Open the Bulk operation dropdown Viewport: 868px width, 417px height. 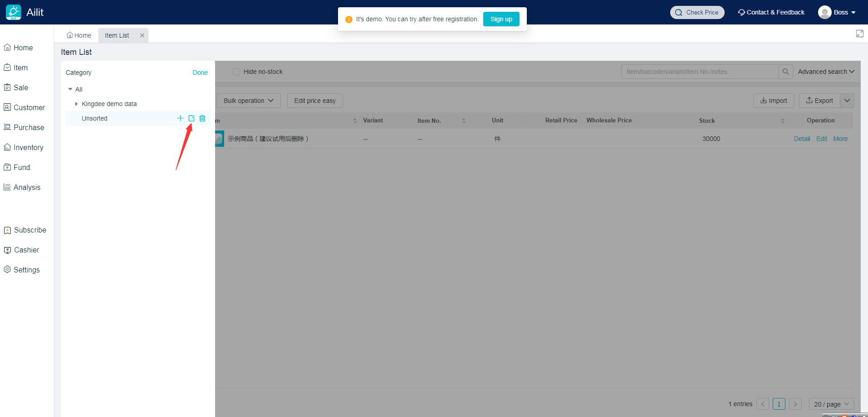click(248, 101)
